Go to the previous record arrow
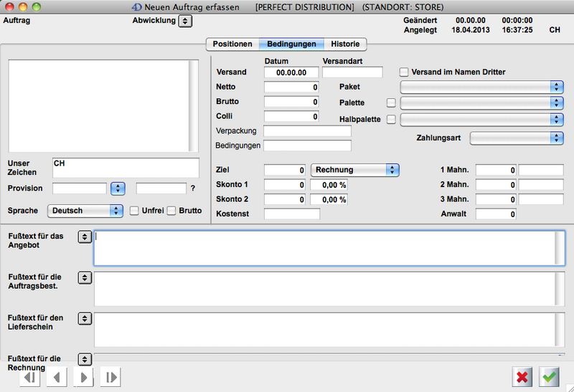 [x=57, y=377]
